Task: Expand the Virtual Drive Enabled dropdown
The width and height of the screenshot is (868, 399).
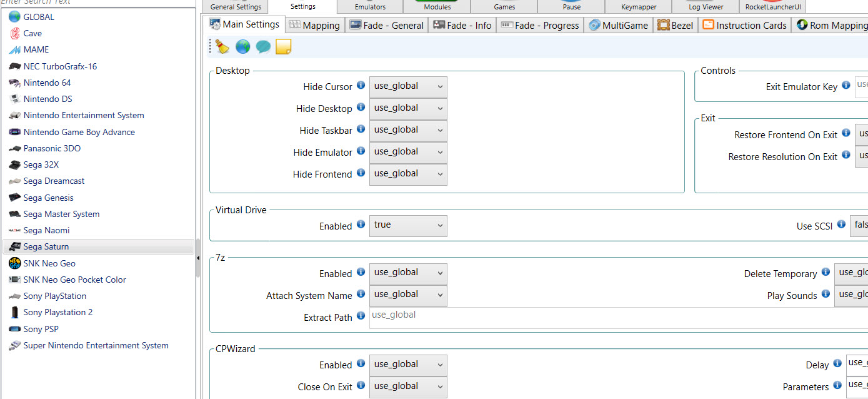Action: tap(408, 225)
